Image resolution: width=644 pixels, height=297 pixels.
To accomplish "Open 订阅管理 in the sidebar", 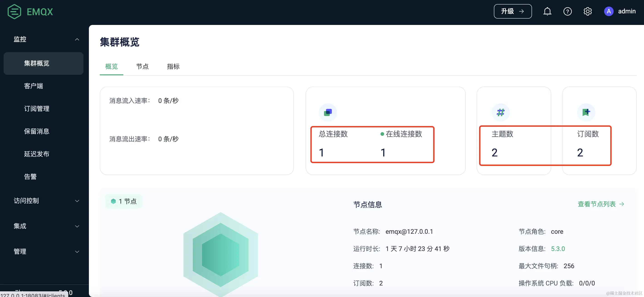I will coord(37,109).
